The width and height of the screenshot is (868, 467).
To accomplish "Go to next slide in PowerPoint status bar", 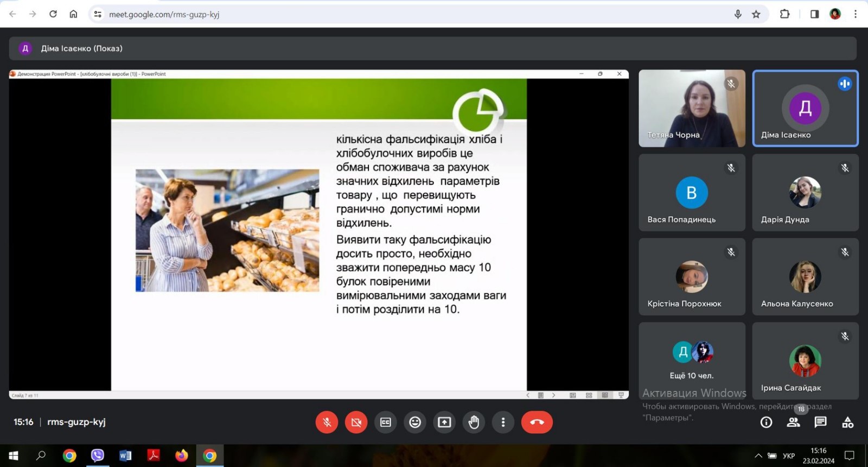I will click(x=553, y=395).
